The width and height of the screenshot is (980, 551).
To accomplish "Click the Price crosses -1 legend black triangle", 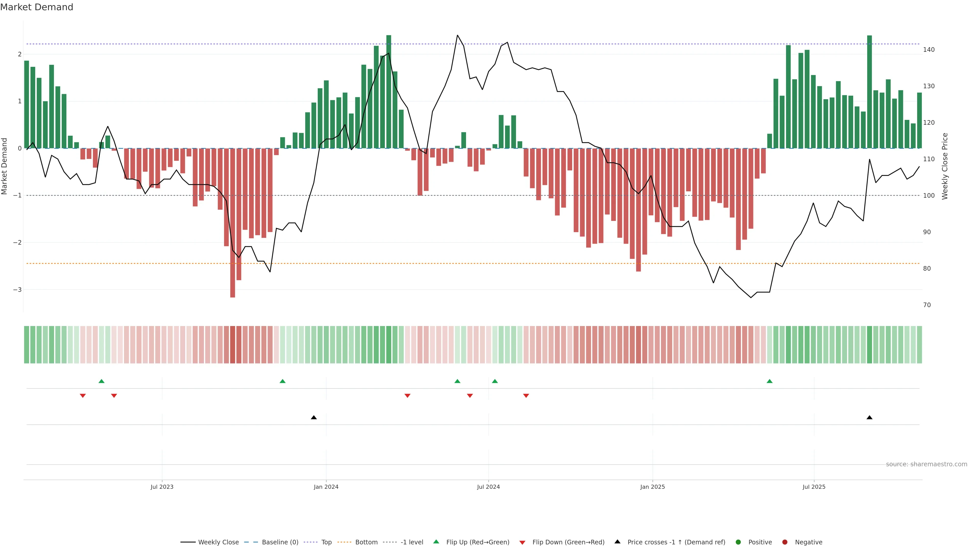I will coord(617,542).
